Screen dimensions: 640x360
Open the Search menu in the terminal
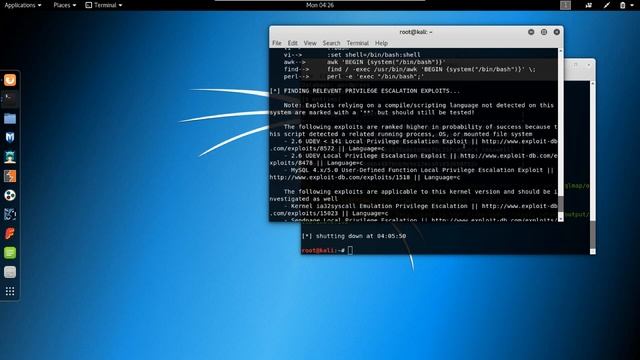tap(331, 43)
